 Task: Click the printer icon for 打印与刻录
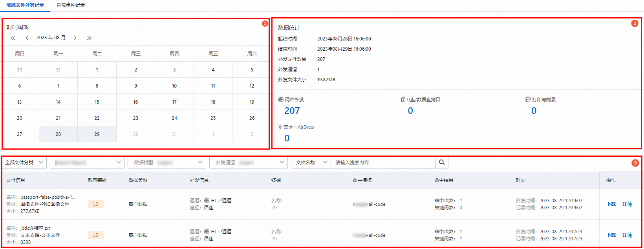click(528, 99)
